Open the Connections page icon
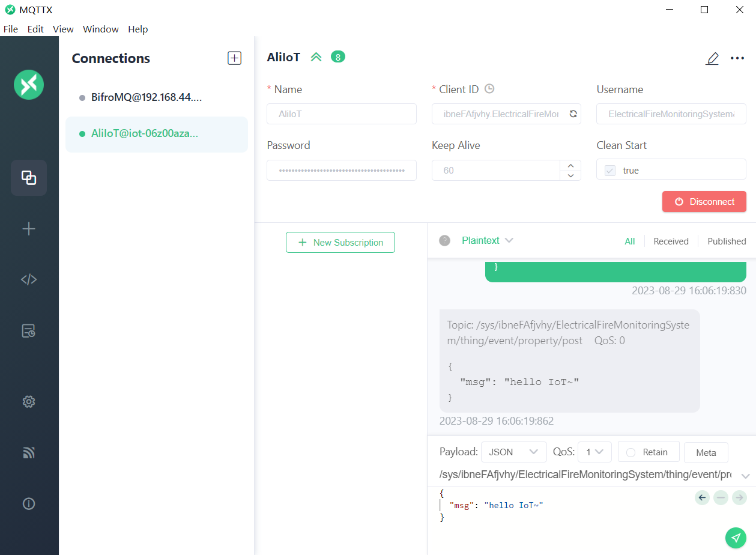 (x=29, y=178)
